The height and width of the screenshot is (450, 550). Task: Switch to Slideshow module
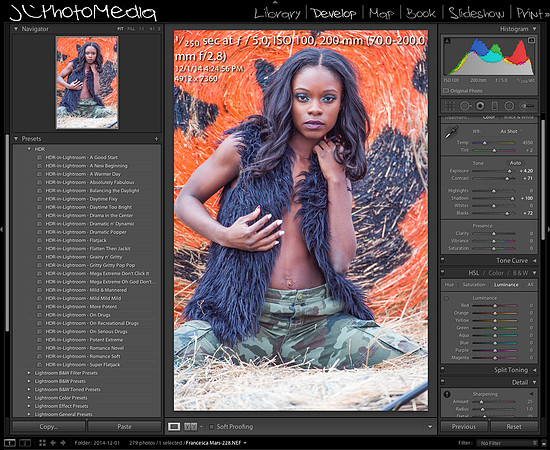click(477, 13)
